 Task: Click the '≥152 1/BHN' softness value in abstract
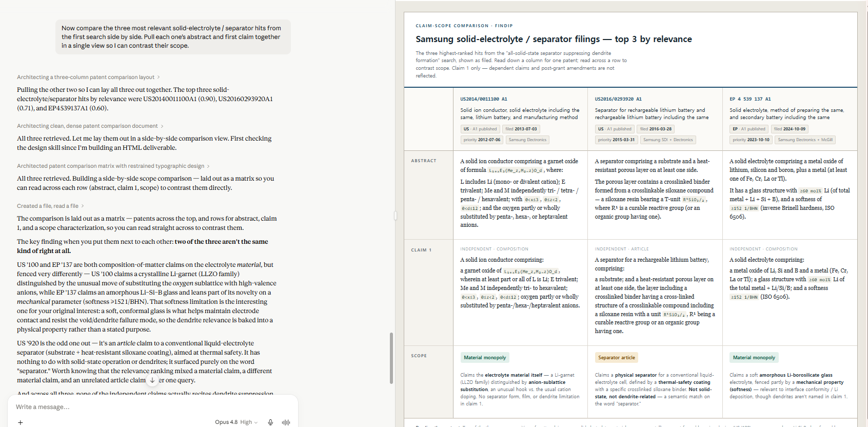click(x=744, y=208)
